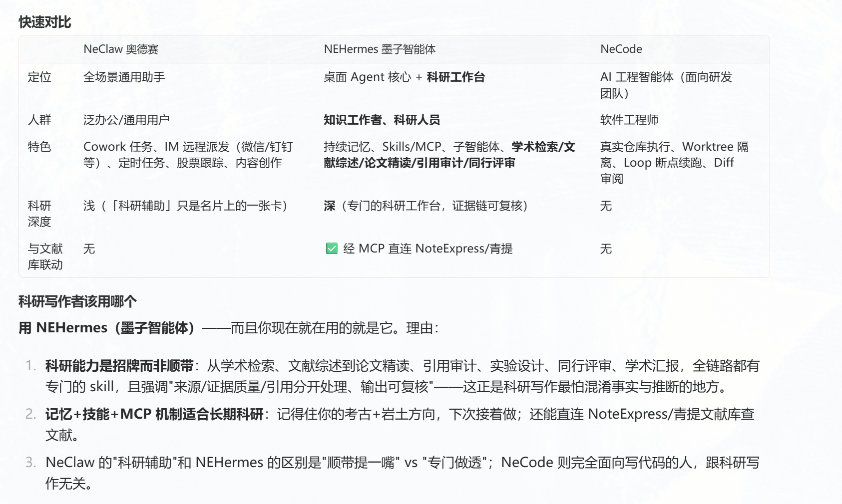
Task: Click the 软件工程师 cell
Action: (629, 120)
